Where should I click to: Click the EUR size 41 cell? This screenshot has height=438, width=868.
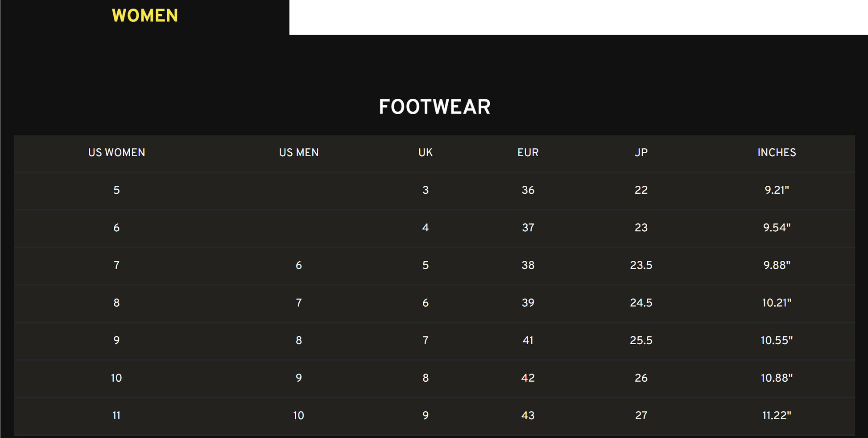[x=528, y=340]
